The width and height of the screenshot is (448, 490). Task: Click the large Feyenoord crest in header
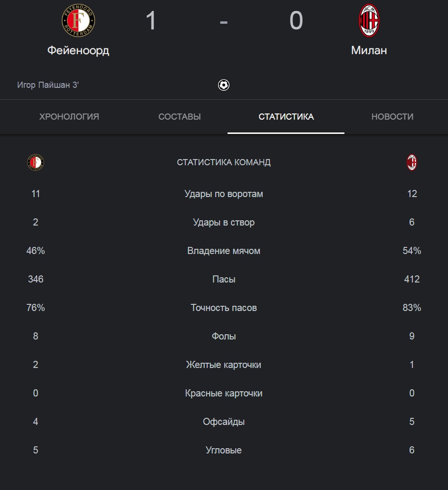78,20
